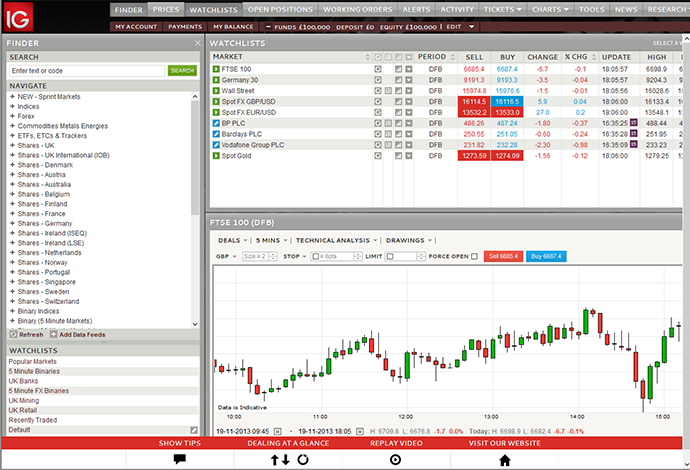Click Refresh icon in Finder panel
690x470 pixels.
14,334
